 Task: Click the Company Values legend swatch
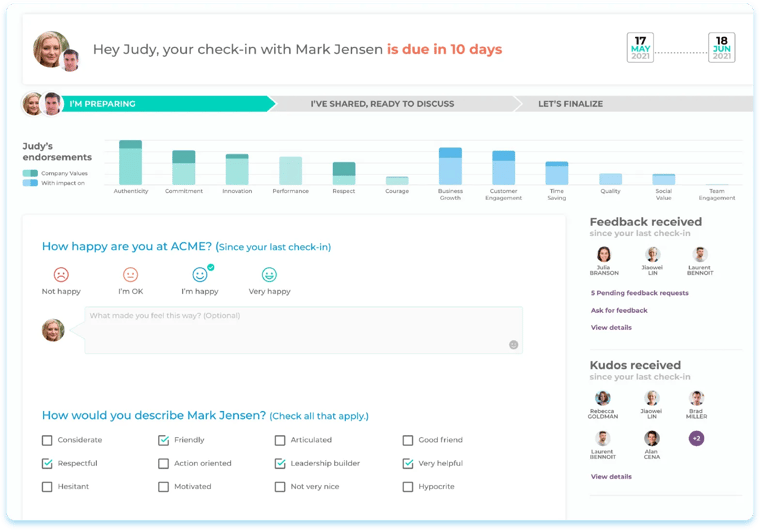30,173
